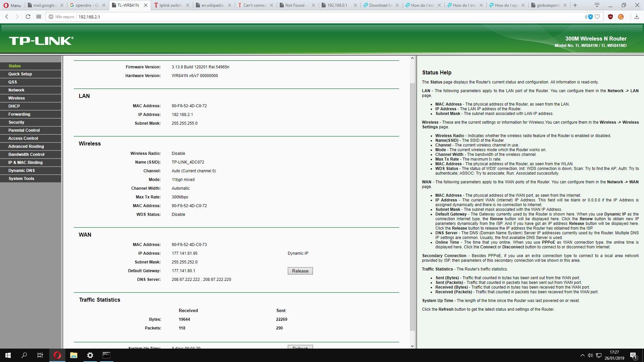Screen dimensions: 644x362
Task: Open the DHCP menu item
Action: pyautogui.click(x=31, y=106)
